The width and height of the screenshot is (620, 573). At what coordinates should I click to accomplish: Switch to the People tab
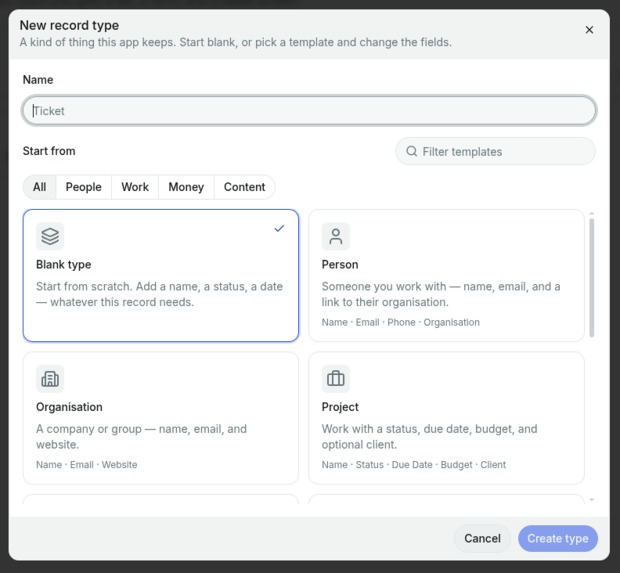tap(83, 187)
